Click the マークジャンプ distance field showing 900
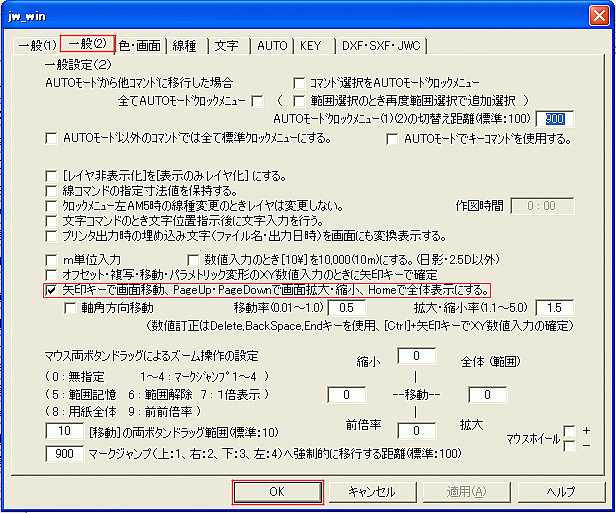This screenshot has width=616, height=513. (x=64, y=454)
